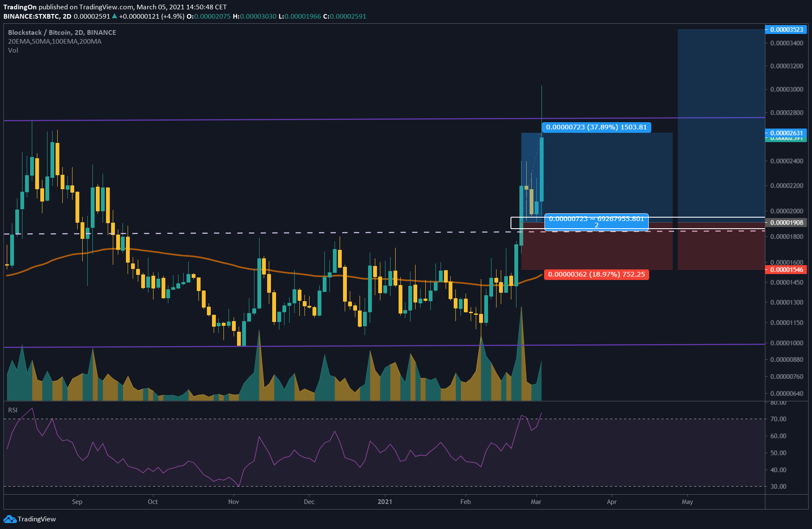Click the Oct date label on time axis

tap(153, 501)
